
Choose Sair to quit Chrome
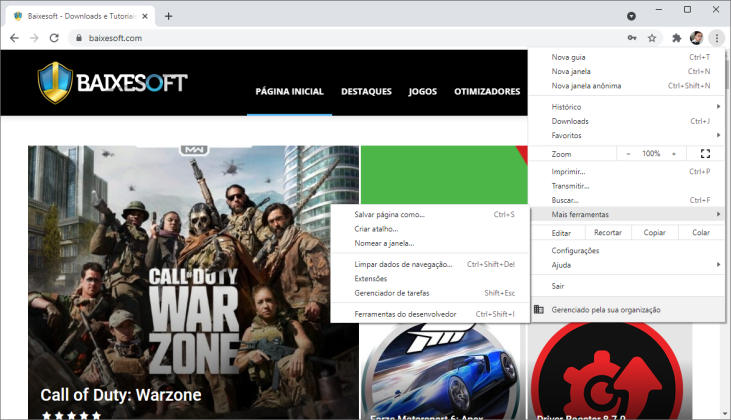point(627,286)
